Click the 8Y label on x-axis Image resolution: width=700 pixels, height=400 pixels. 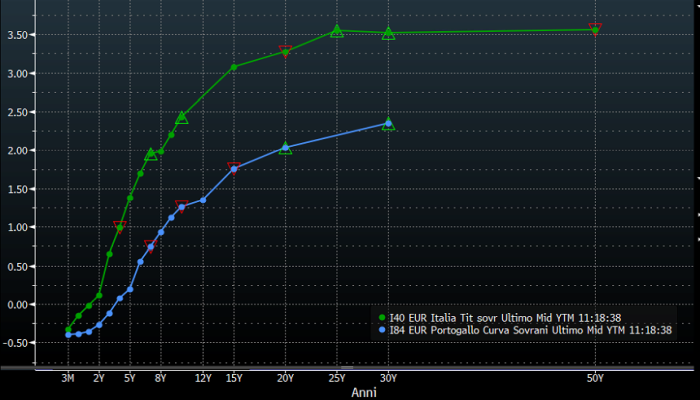point(160,378)
